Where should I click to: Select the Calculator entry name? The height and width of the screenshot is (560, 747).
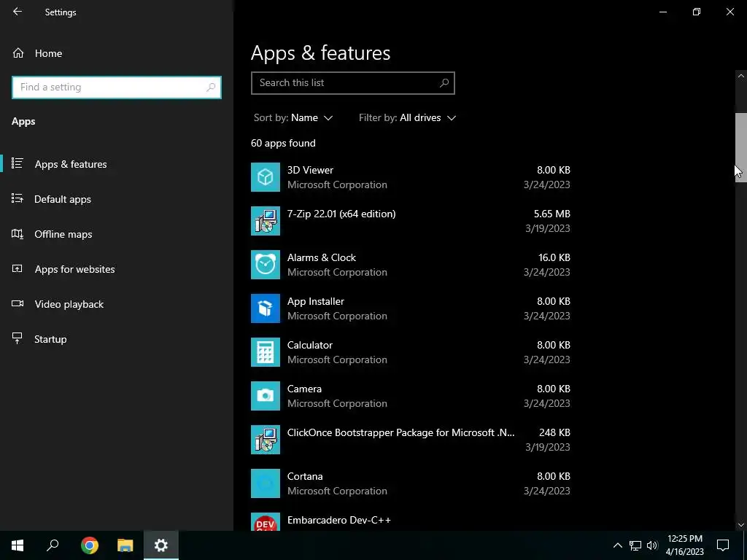click(x=309, y=345)
